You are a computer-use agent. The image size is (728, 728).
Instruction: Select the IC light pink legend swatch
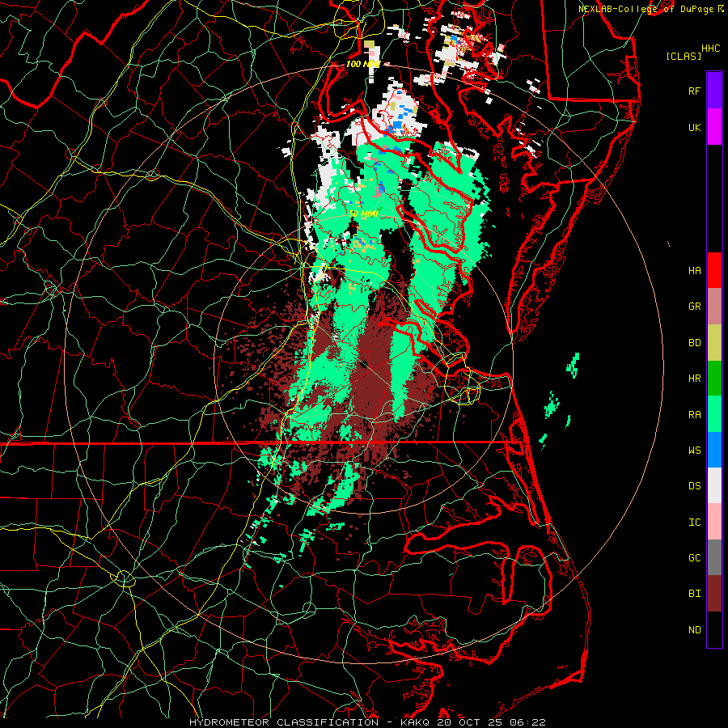point(714,522)
